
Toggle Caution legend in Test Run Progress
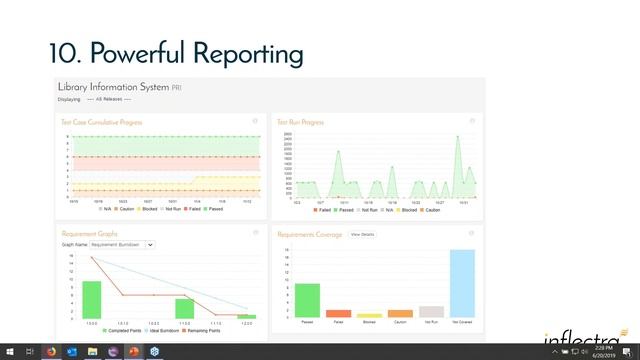click(x=430, y=210)
